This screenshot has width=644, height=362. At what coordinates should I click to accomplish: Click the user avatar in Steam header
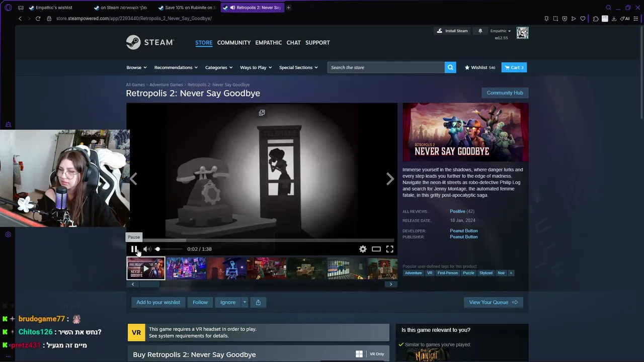[522, 33]
